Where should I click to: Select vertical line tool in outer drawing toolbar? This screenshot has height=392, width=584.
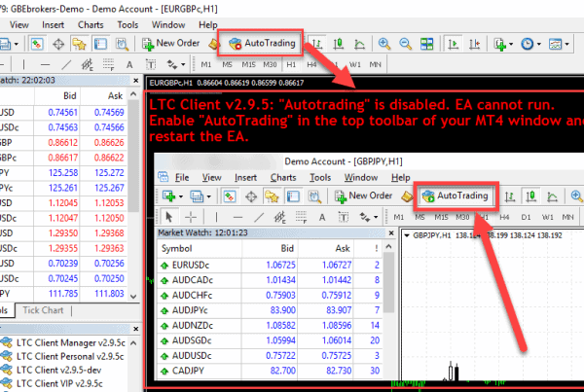pyautogui.click(x=23, y=65)
